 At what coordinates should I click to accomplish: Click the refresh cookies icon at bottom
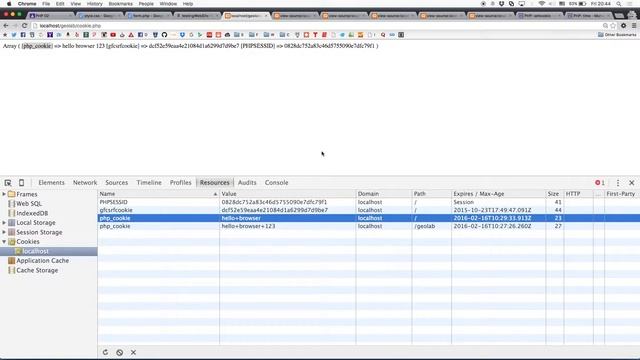coord(105,352)
